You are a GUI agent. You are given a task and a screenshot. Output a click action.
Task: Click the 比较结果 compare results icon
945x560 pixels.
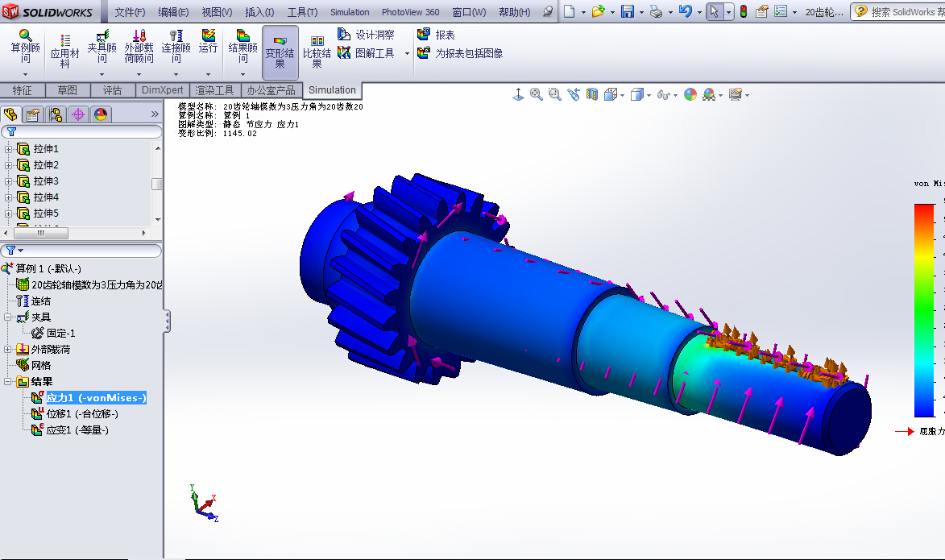pos(317,52)
